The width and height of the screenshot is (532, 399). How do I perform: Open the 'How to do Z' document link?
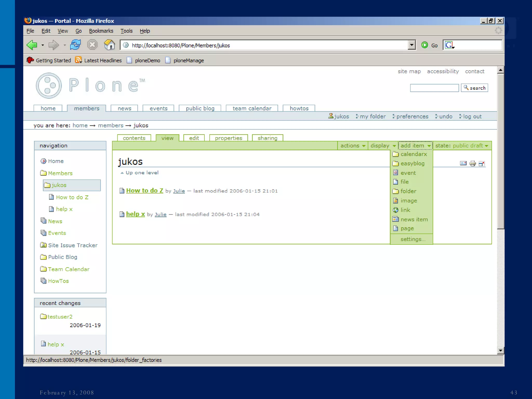point(144,191)
